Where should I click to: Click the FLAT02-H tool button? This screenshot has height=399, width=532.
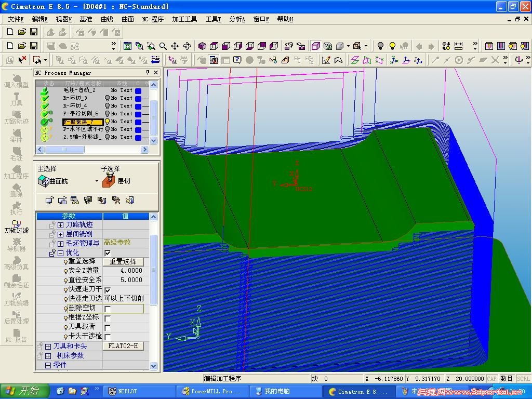[123, 346]
